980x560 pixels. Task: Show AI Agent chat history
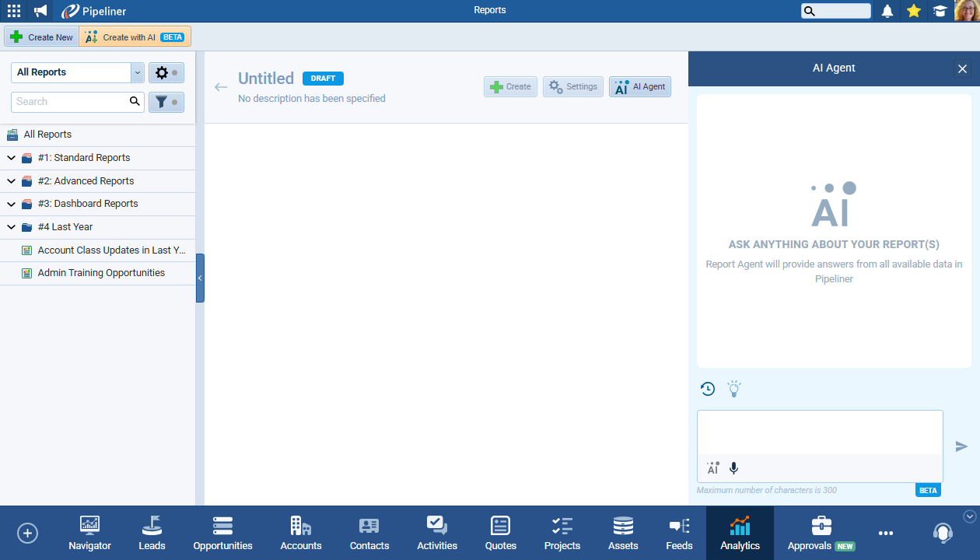(x=708, y=389)
